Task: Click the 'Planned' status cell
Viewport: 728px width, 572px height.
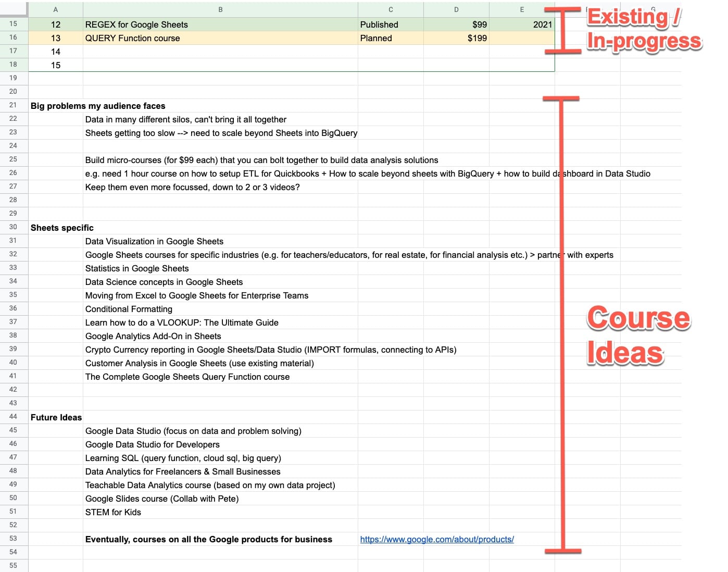Action: 391,38
